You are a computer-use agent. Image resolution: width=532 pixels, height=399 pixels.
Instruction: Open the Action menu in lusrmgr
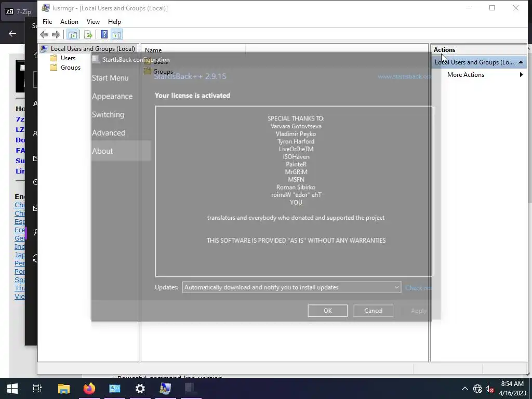click(x=69, y=22)
